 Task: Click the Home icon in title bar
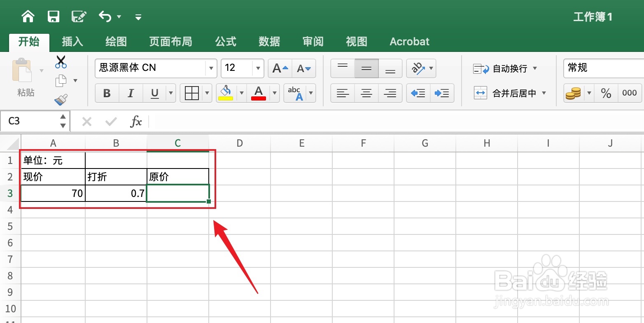[x=28, y=16]
